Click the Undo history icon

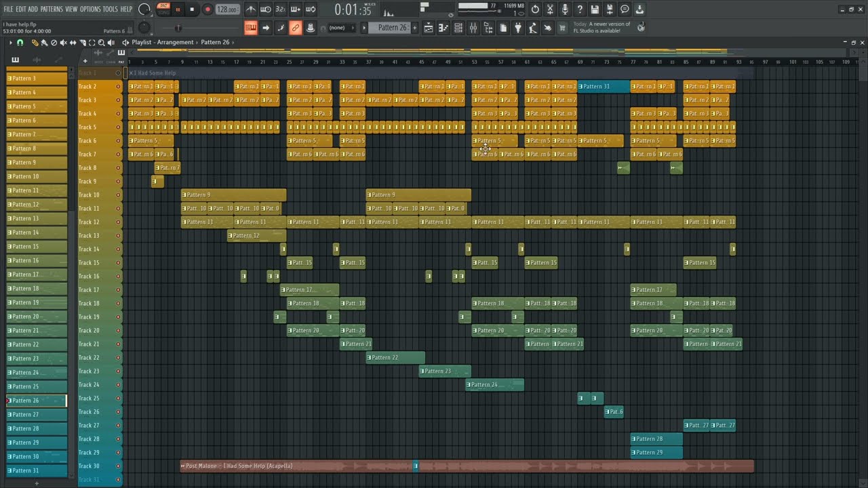coord(535,9)
